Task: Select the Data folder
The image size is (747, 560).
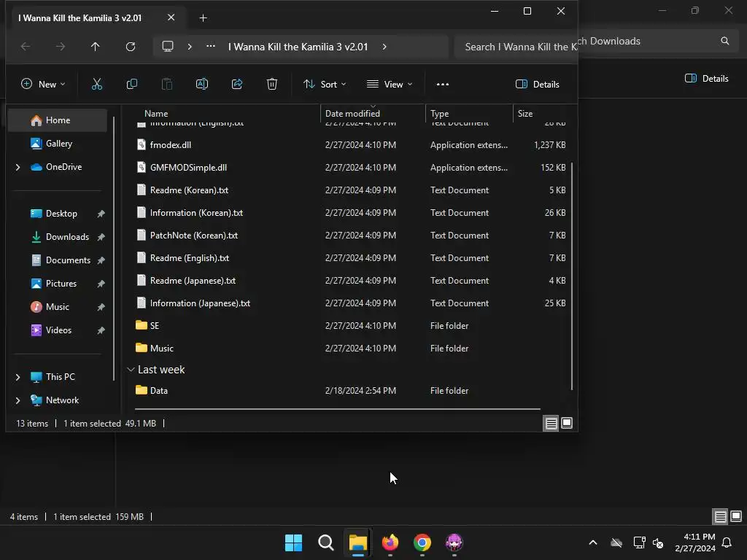Action: pyautogui.click(x=350, y=391)
